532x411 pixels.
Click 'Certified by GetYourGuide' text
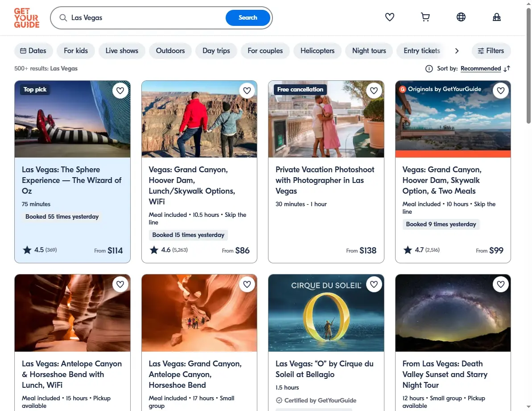(x=320, y=400)
